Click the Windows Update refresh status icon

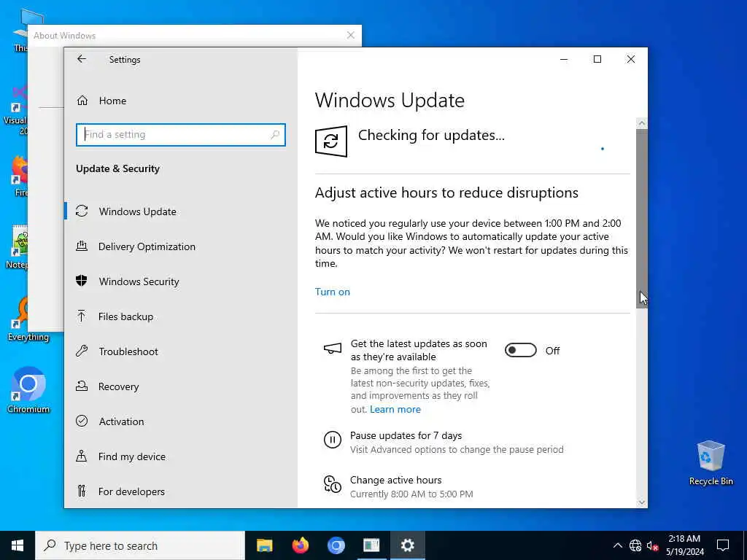click(x=331, y=141)
